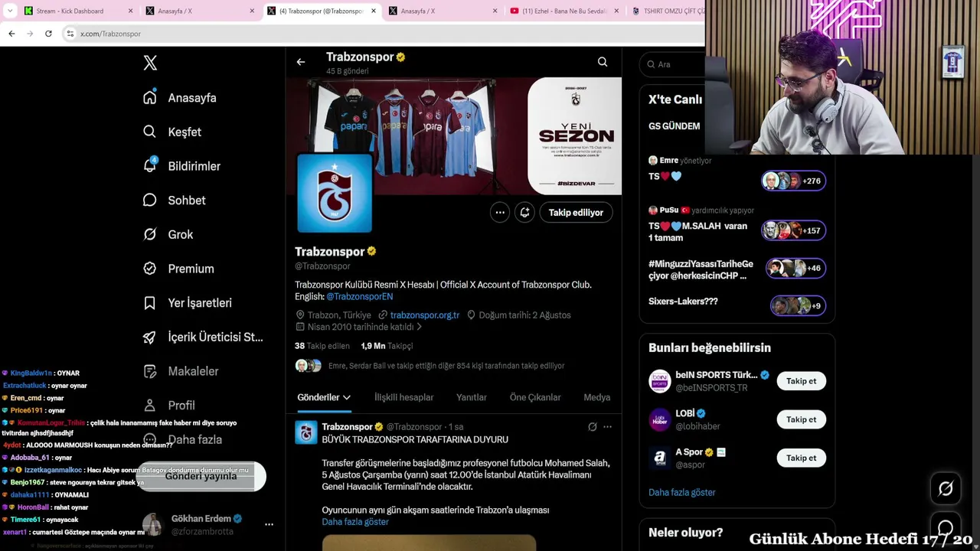Follow beIN SPORTS Türkiye with Takip et
The width and height of the screenshot is (980, 551).
coord(802,381)
